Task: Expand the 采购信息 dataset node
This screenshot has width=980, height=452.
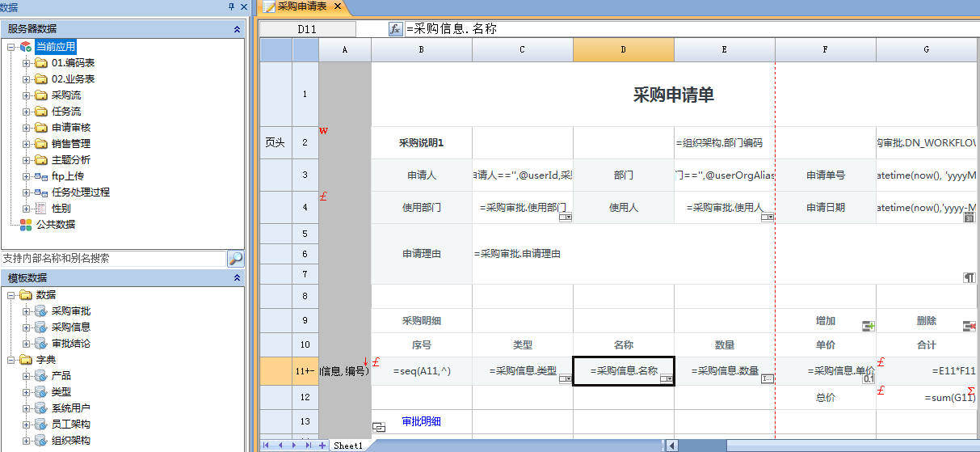Action: tap(26, 327)
